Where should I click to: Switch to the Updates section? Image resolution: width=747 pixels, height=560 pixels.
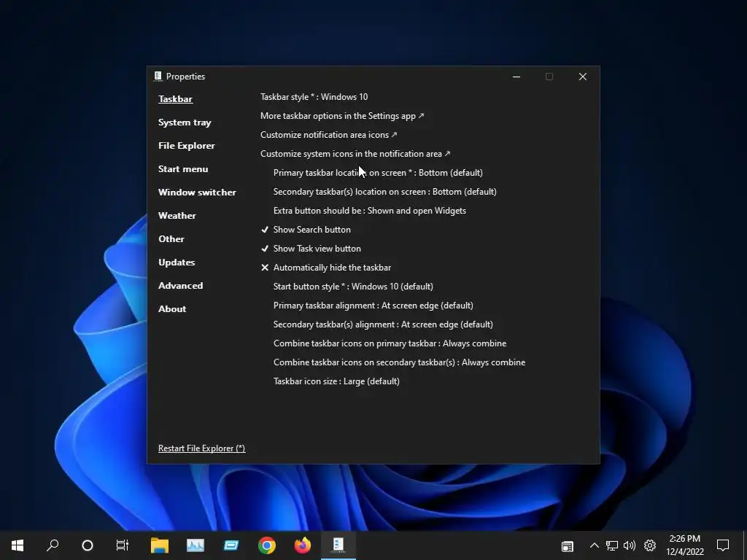tap(177, 262)
